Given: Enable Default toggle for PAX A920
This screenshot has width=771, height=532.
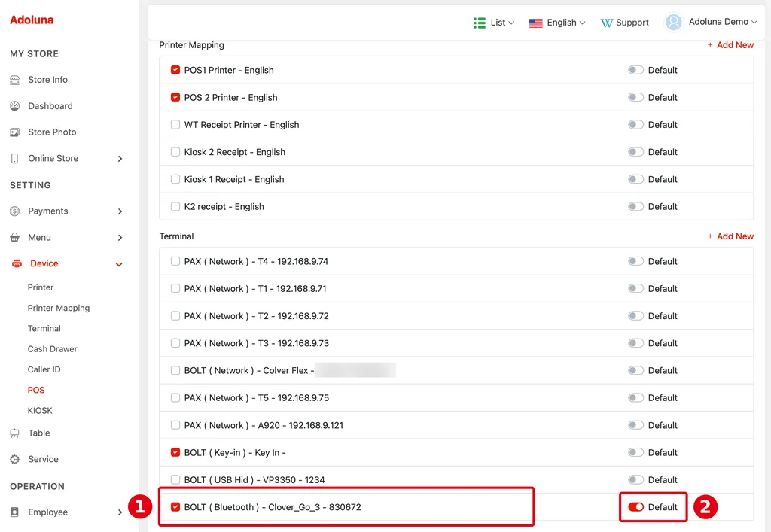Looking at the screenshot, I should pyautogui.click(x=635, y=425).
